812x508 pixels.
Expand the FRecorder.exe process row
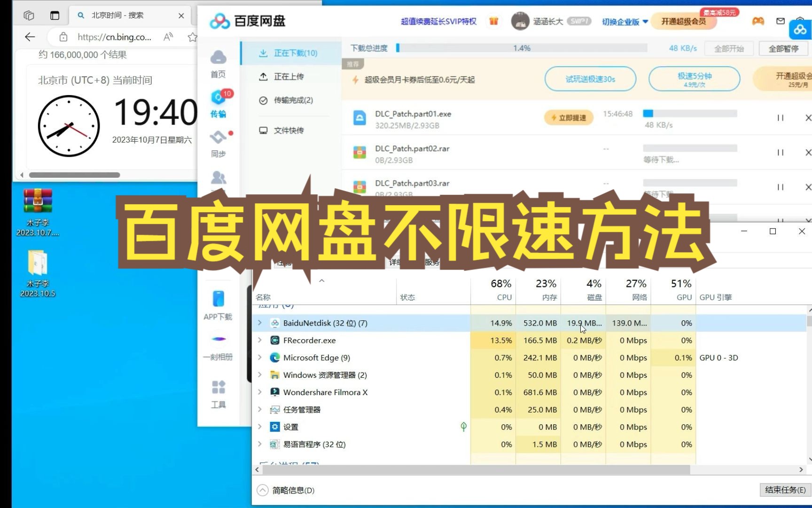[259, 340]
